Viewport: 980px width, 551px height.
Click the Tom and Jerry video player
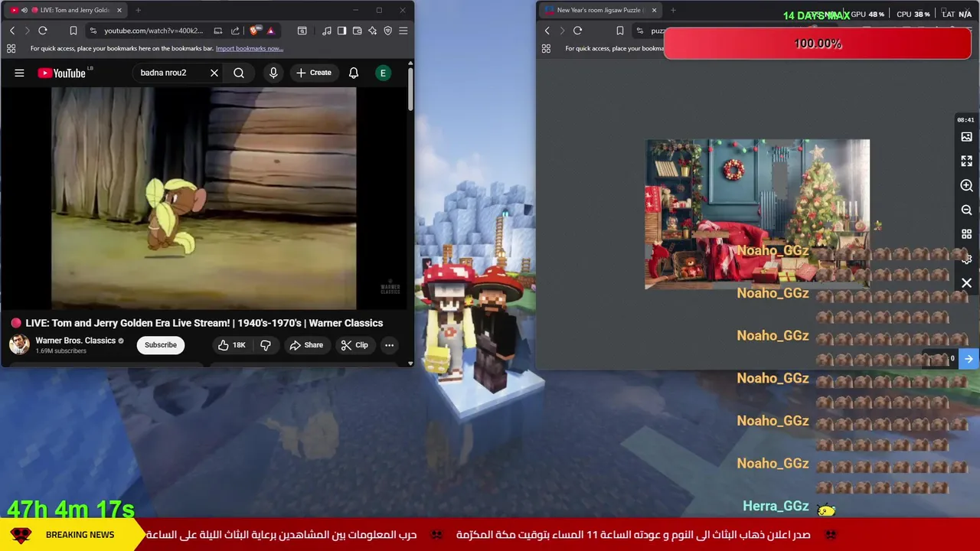(x=204, y=197)
